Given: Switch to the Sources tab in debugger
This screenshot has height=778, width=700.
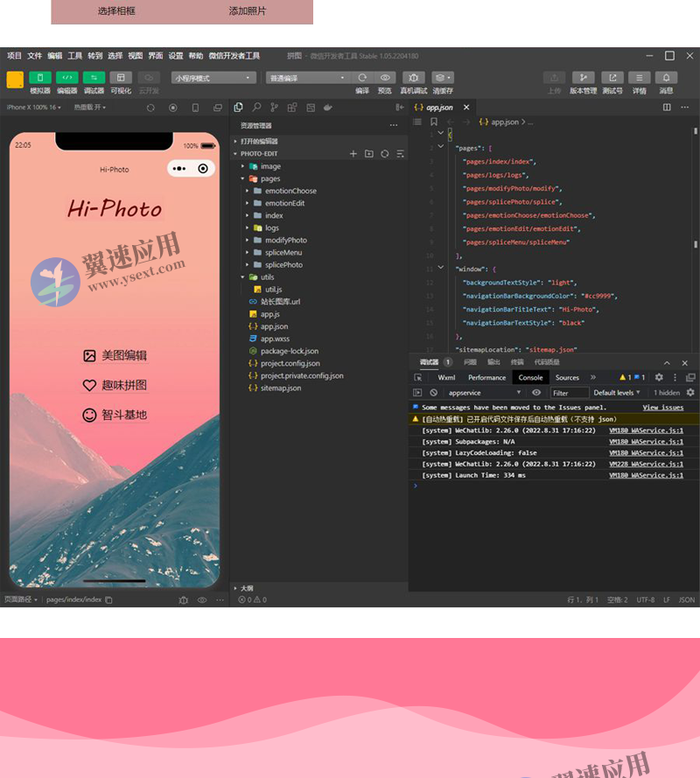Looking at the screenshot, I should click(x=567, y=377).
